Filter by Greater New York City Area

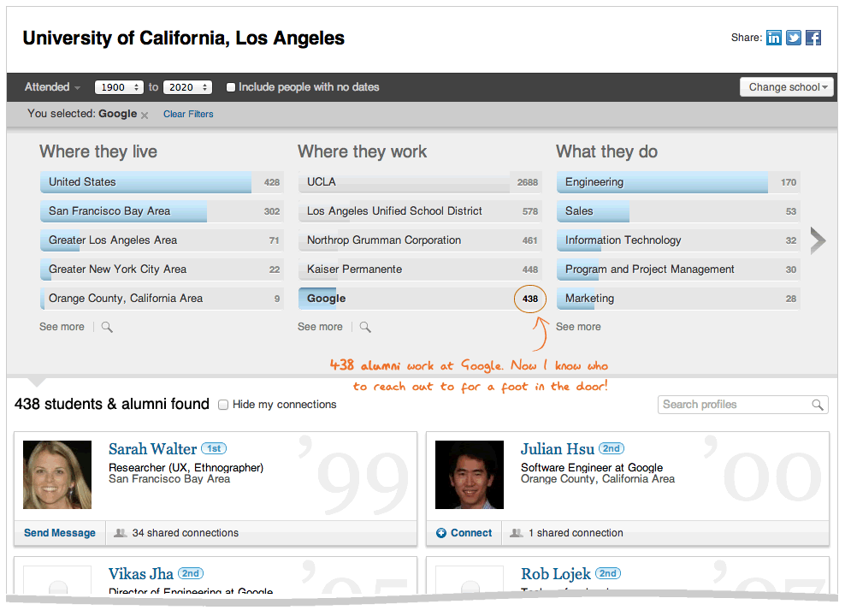coord(162,269)
